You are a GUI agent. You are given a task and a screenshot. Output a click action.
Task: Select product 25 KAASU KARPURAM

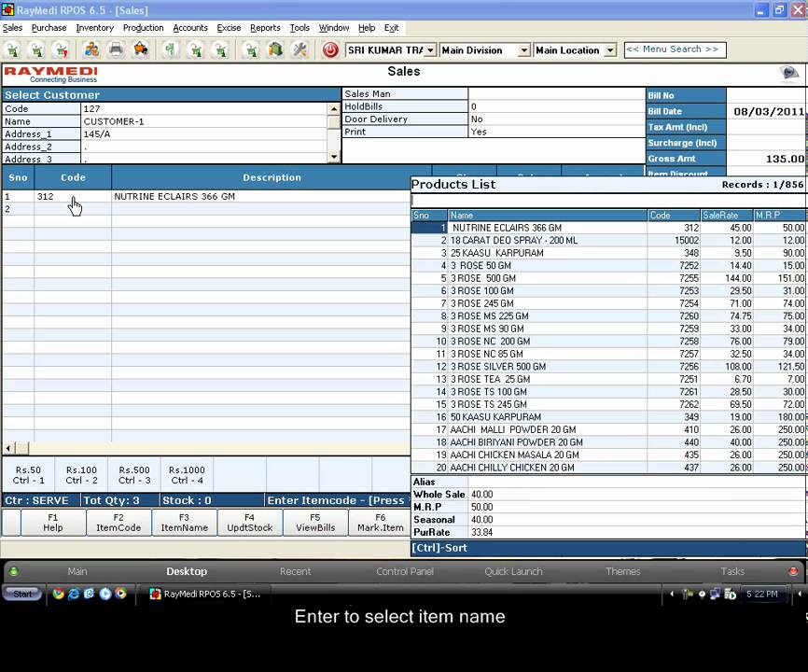click(608, 253)
